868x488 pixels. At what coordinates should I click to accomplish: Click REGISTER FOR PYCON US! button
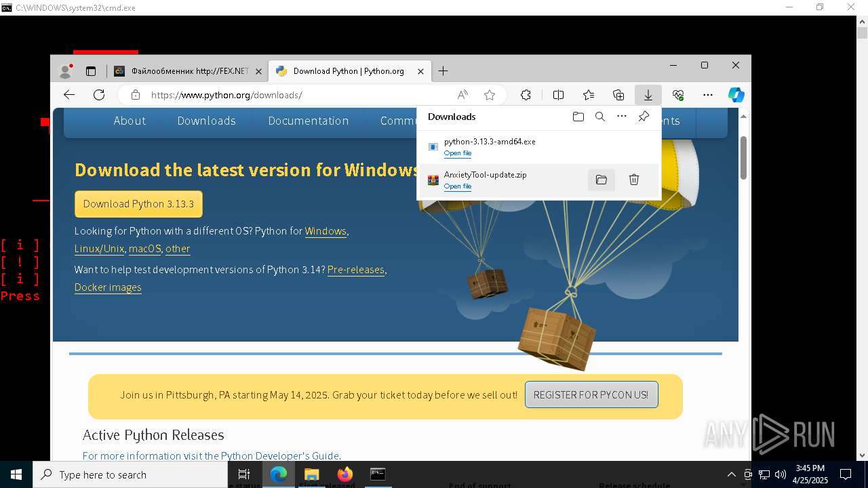591,394
